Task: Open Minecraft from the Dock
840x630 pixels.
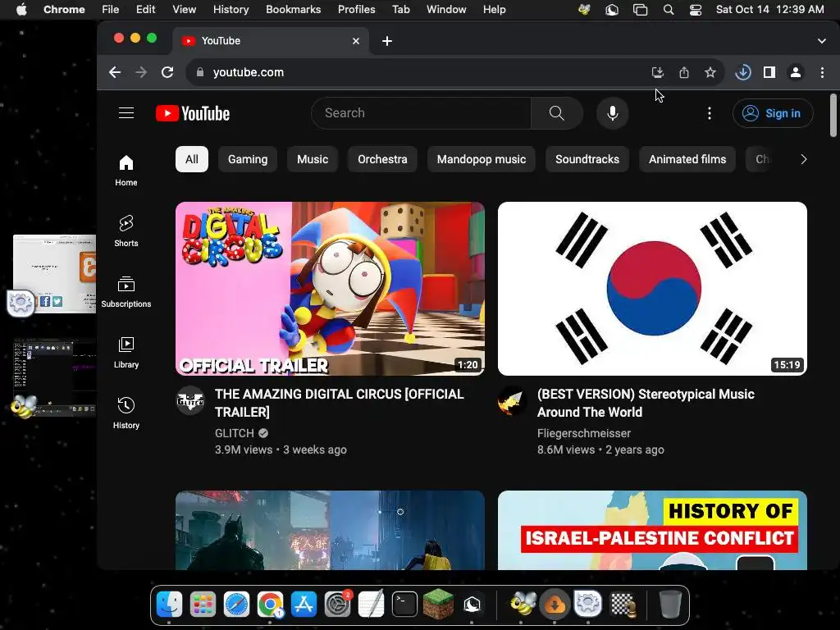Action: (438, 605)
